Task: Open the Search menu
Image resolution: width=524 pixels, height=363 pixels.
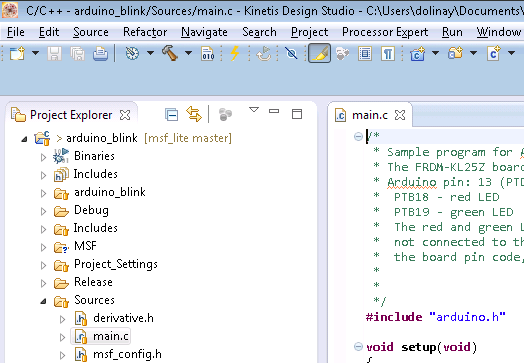Action: [x=259, y=32]
